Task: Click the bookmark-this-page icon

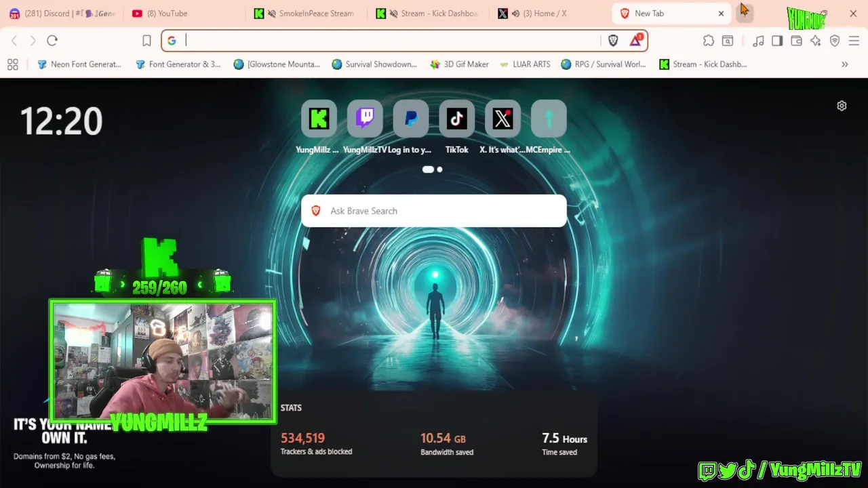Action: point(146,41)
